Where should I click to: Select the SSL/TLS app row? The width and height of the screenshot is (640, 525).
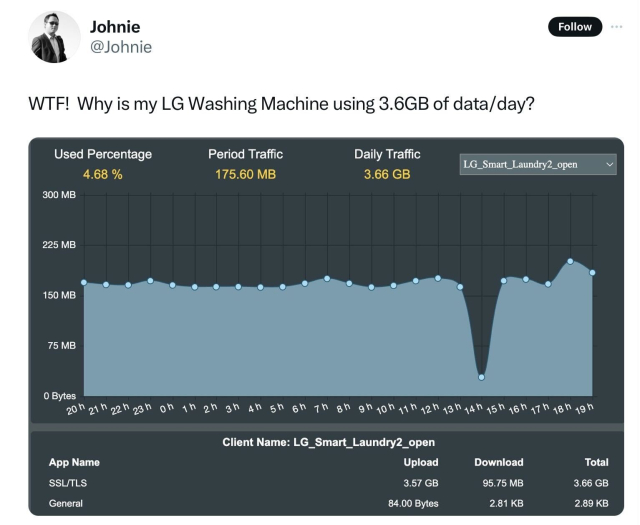pyautogui.click(x=66, y=483)
